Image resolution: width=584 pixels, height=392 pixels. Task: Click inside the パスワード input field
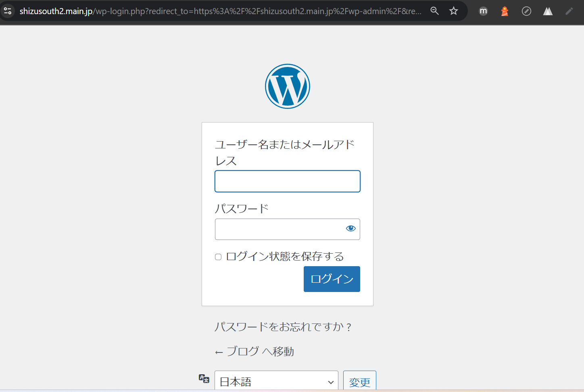tap(279, 229)
